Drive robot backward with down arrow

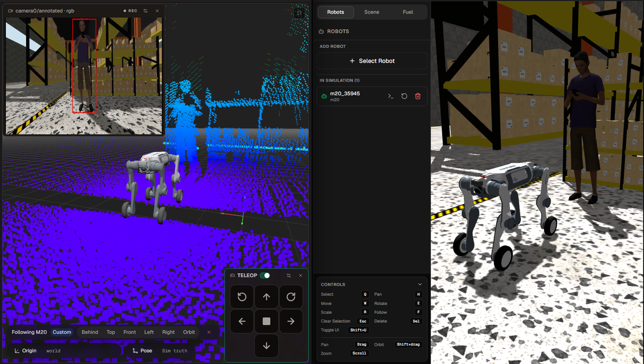(267, 346)
